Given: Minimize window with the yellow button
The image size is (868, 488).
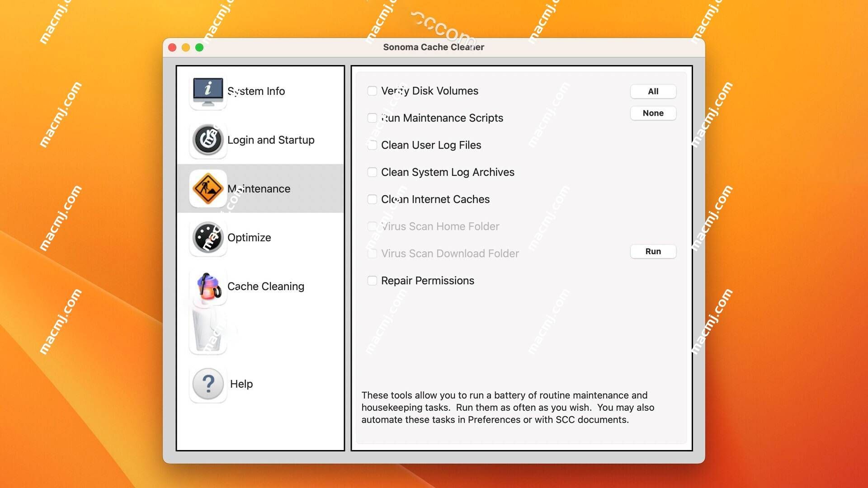Looking at the screenshot, I should (x=186, y=47).
